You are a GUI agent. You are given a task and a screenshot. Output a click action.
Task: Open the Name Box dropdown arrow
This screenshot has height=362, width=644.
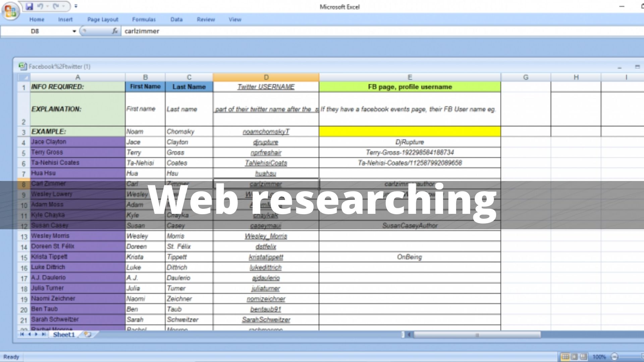(74, 31)
